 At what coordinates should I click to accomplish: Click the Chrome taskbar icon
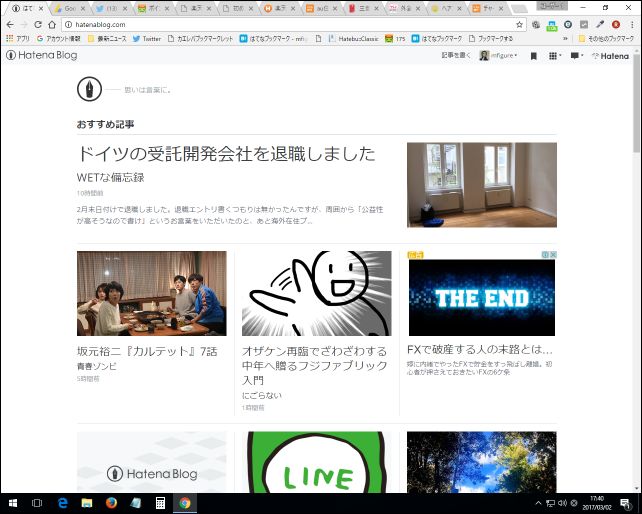(x=185, y=503)
